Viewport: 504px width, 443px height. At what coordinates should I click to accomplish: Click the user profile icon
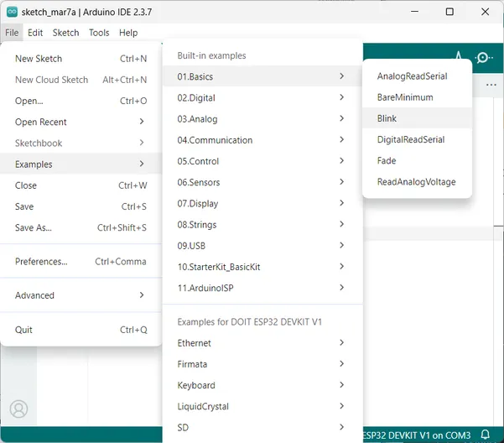18,409
